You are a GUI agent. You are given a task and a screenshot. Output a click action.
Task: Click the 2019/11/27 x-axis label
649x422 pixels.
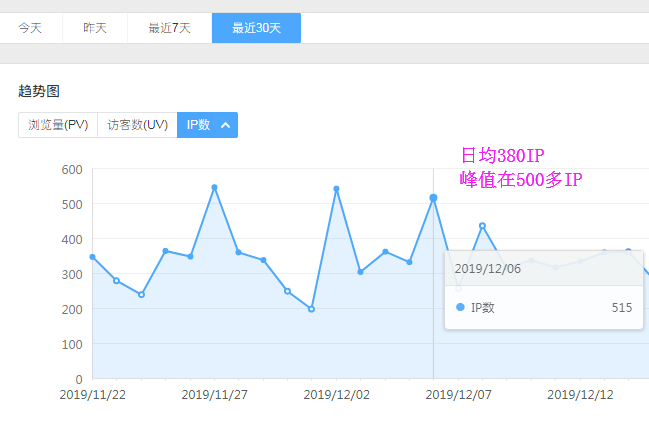coord(214,395)
